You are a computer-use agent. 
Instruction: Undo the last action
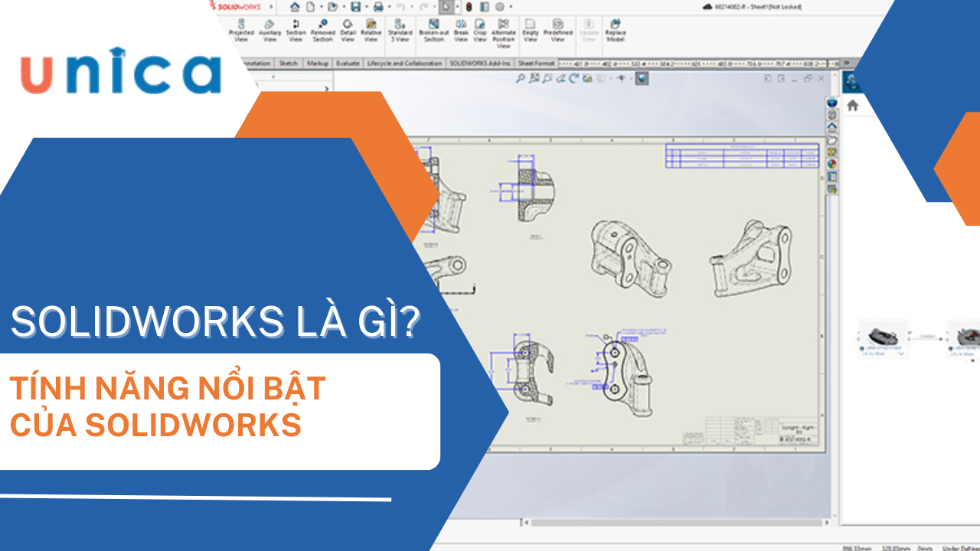tap(400, 6)
